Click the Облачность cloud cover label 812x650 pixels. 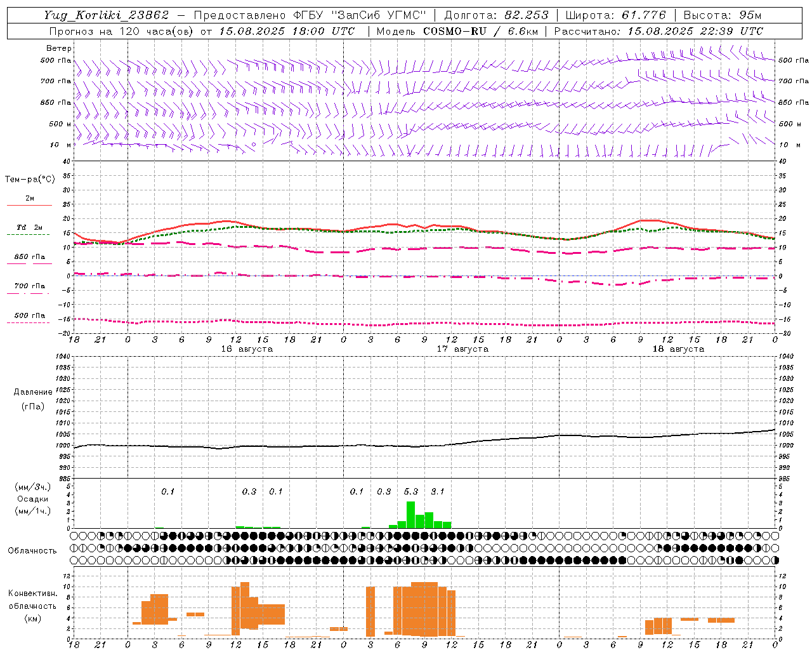[x=32, y=551]
